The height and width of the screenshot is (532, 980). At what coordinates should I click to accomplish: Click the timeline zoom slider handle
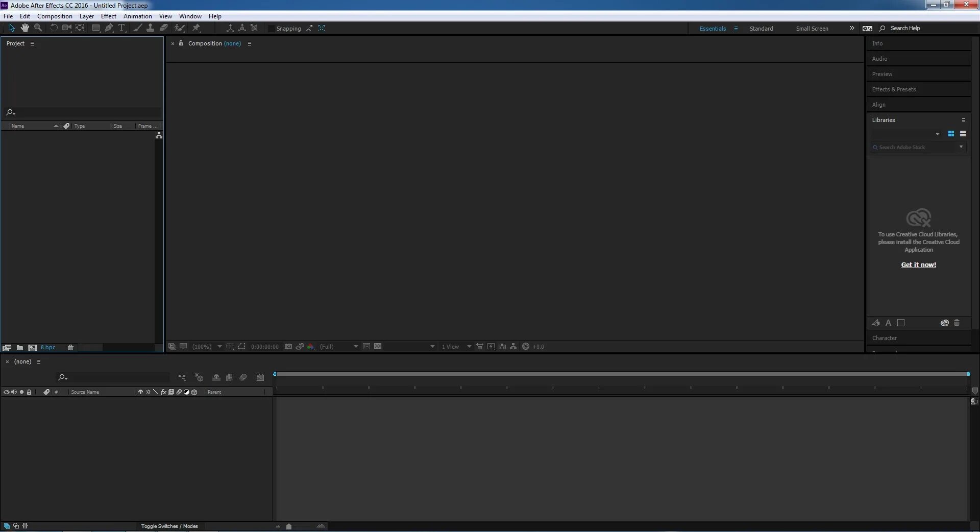click(289, 526)
